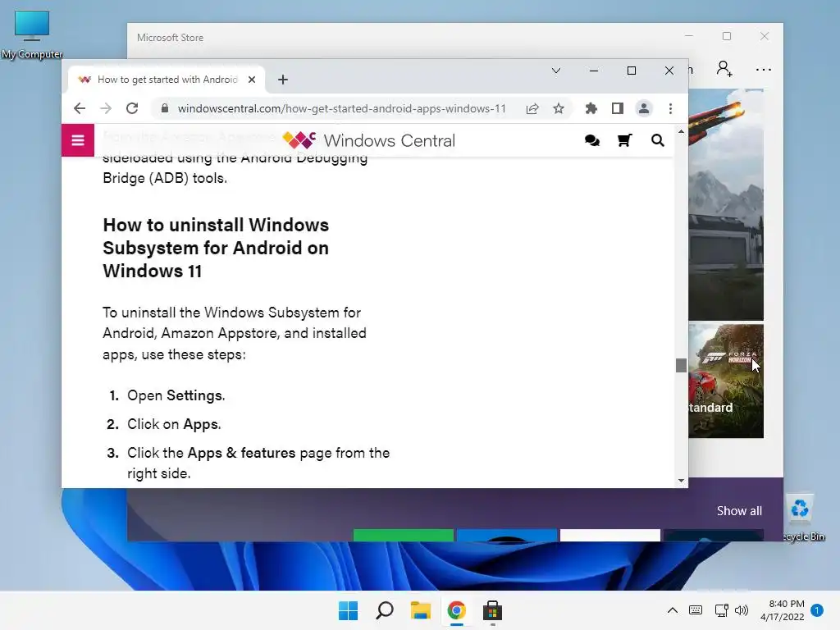Go back in Chrome history
This screenshot has width=840, height=630.
coord(80,108)
